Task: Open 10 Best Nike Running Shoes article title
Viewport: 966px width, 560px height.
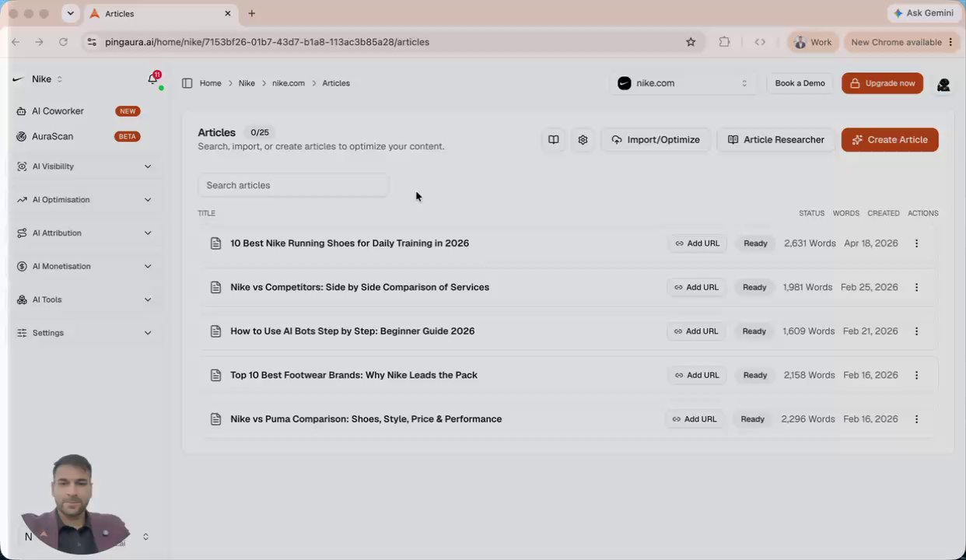Action: click(349, 243)
